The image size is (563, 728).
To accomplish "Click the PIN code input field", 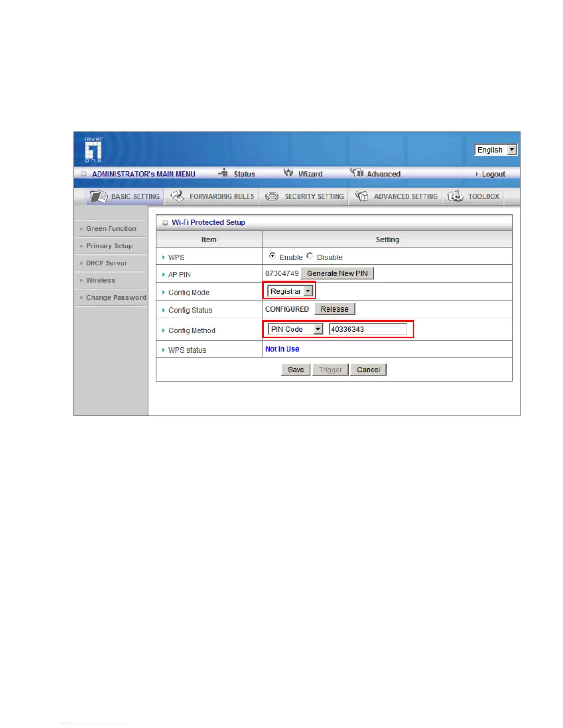I will 368,329.
